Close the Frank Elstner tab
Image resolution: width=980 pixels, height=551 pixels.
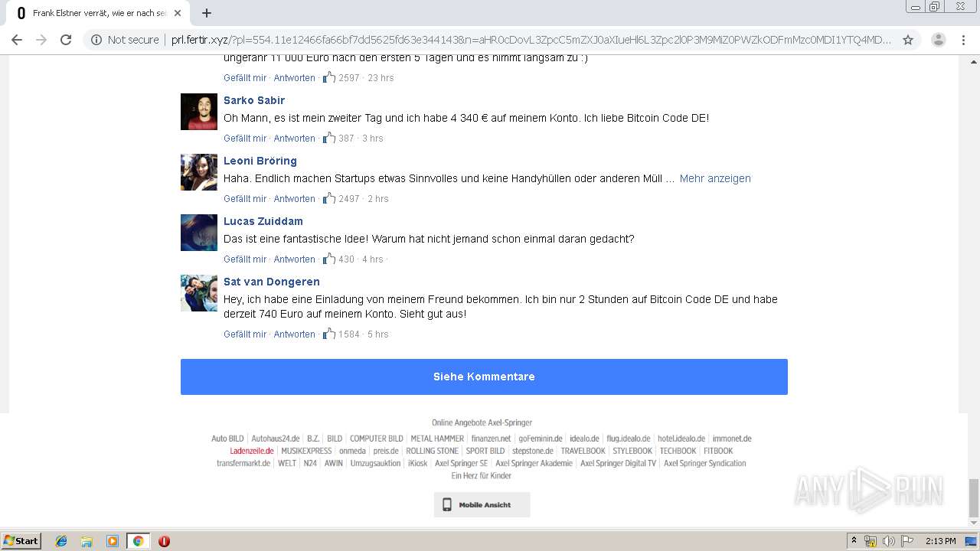pyautogui.click(x=178, y=13)
